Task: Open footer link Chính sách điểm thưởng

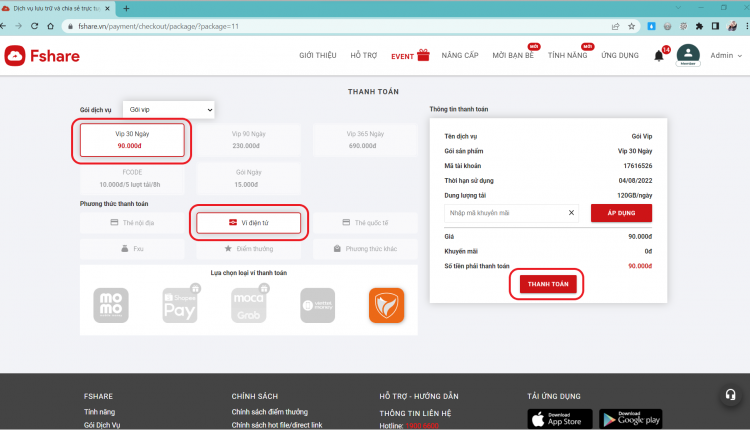Action: (270, 412)
